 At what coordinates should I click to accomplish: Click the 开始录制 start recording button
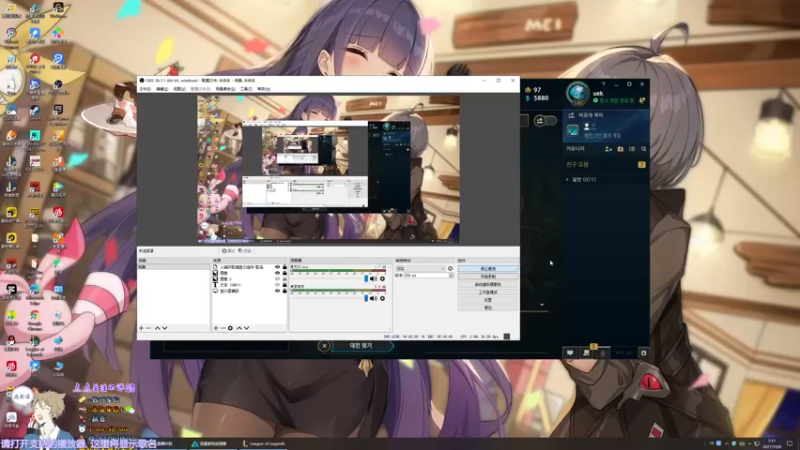click(488, 277)
